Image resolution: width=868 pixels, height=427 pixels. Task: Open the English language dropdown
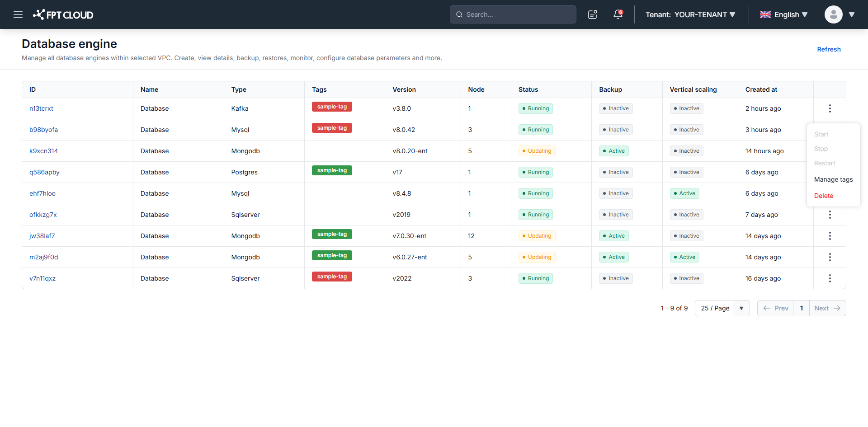(784, 14)
